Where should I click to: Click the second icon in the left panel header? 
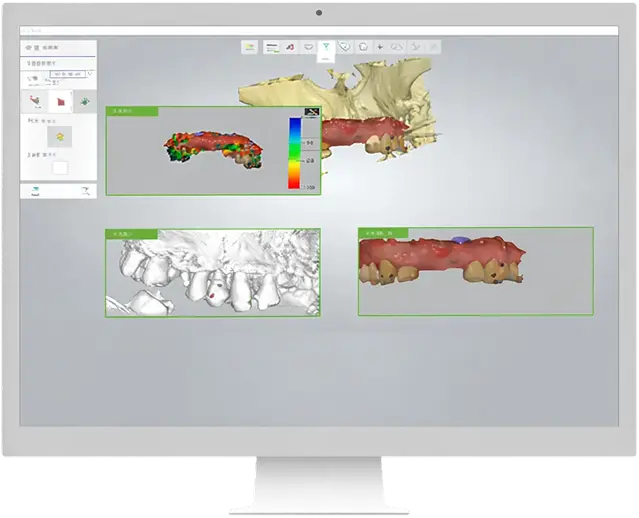click(x=36, y=48)
